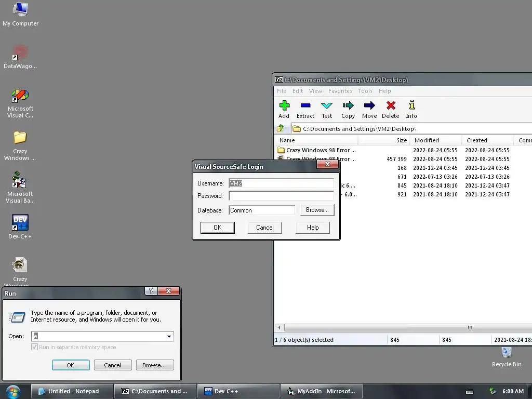Expand the Open combo box dropdown in Run
This screenshot has height=399, width=532.
click(169, 336)
